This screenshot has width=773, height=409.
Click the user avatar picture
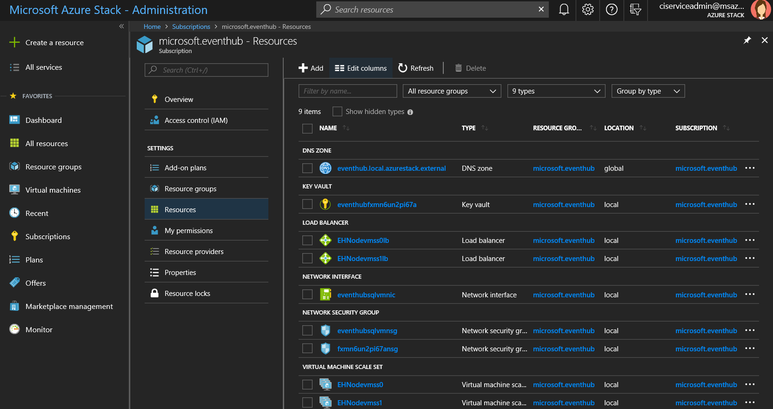(760, 10)
